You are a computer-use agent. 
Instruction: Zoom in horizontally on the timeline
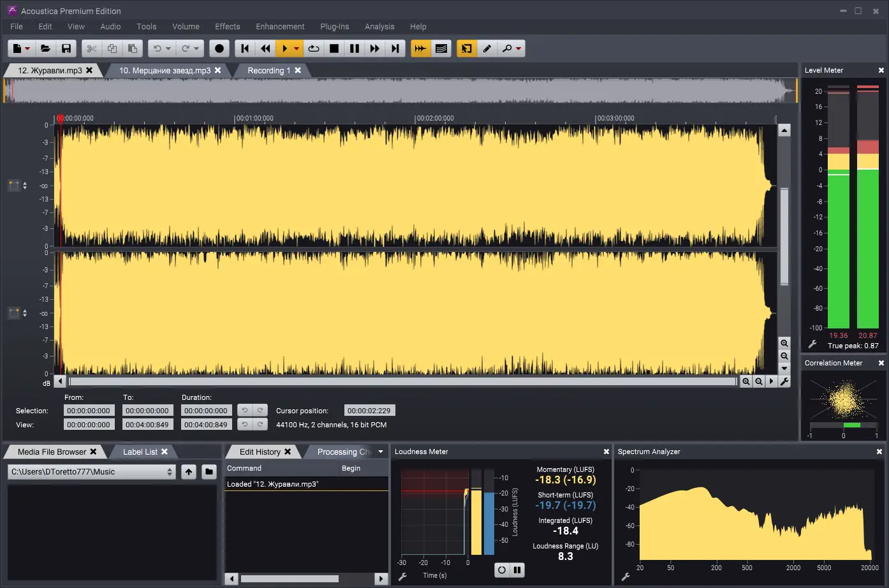[x=746, y=381]
